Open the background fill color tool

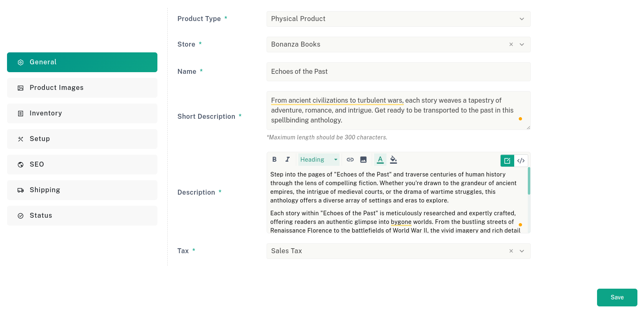click(393, 160)
